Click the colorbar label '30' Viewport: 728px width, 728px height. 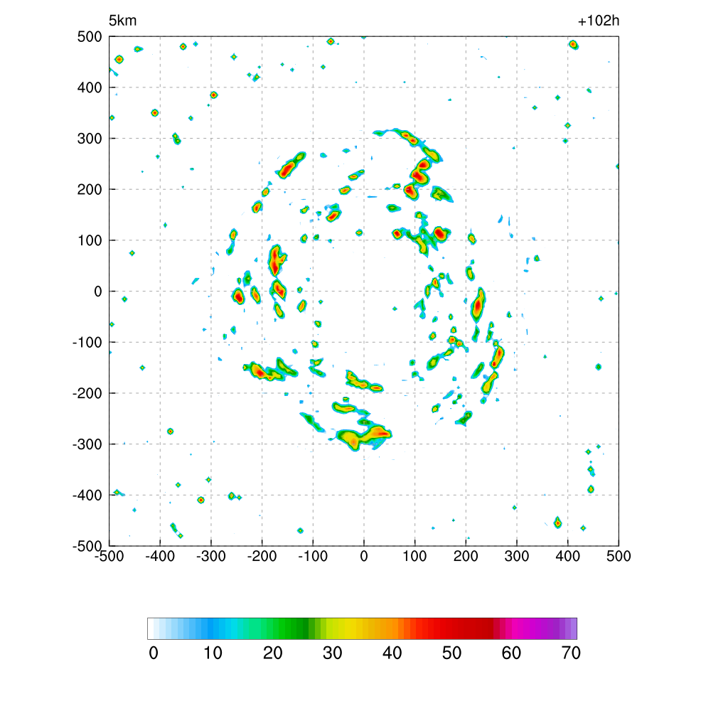point(333,653)
